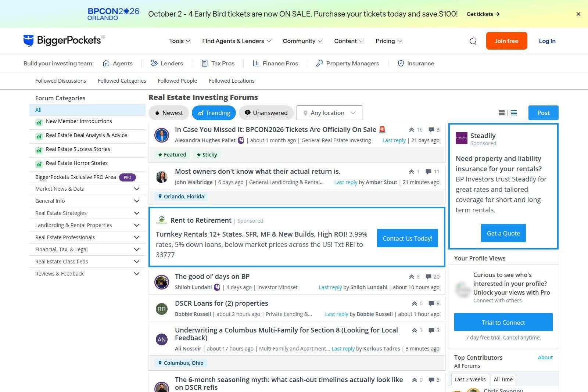The width and height of the screenshot is (588, 392).
Task: Switch to the All Time contributors tab
Action: [x=503, y=380]
